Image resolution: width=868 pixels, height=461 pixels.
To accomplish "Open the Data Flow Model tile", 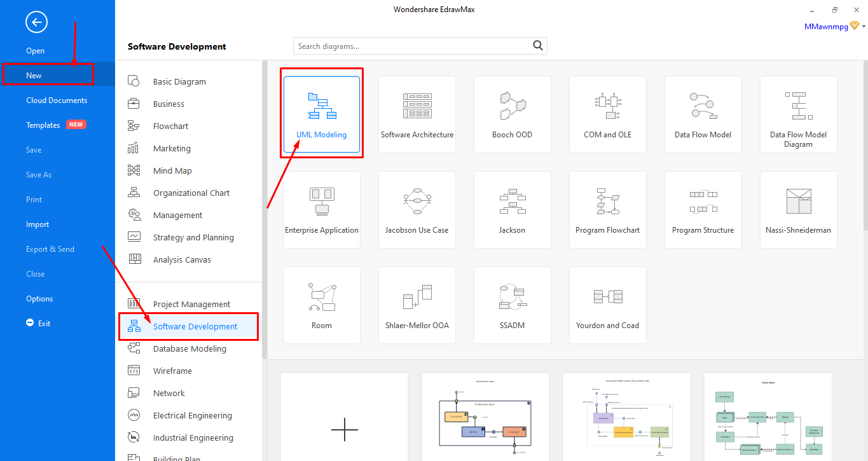I will click(703, 114).
